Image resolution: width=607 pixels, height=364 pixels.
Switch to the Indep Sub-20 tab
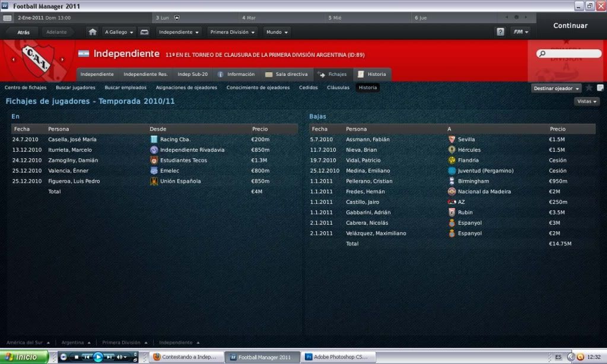pos(192,74)
